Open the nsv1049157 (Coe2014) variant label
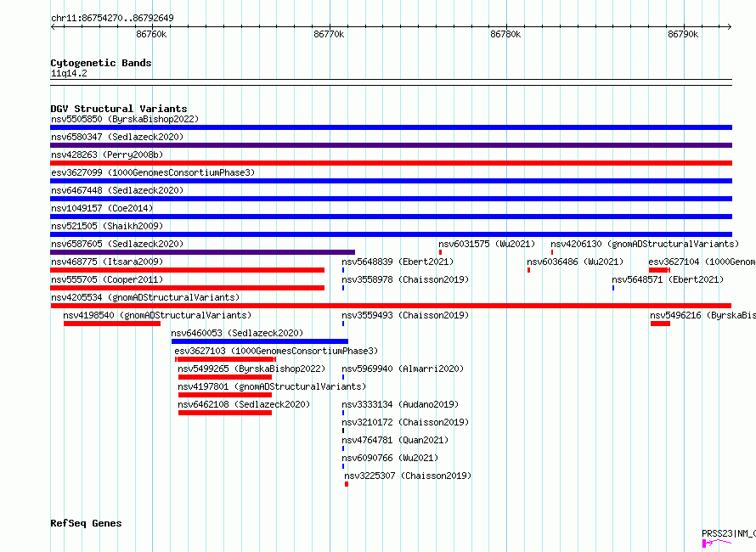756x552 pixels. pos(102,208)
